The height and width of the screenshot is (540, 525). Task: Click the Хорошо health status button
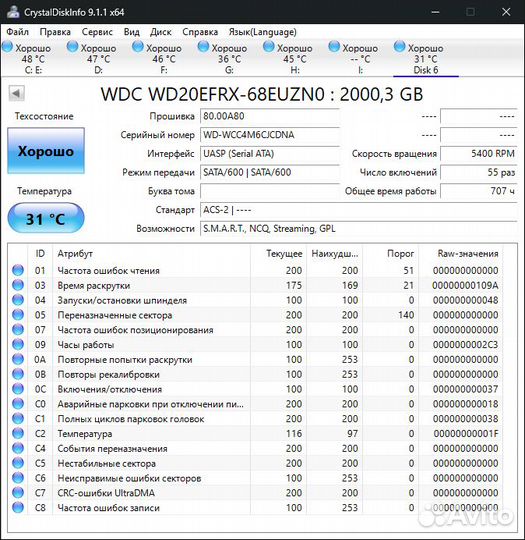(x=46, y=151)
